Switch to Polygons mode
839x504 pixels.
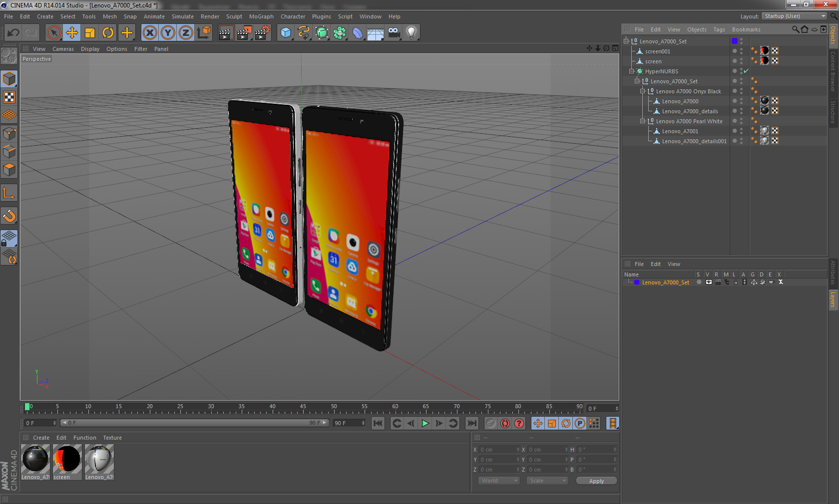[9, 170]
